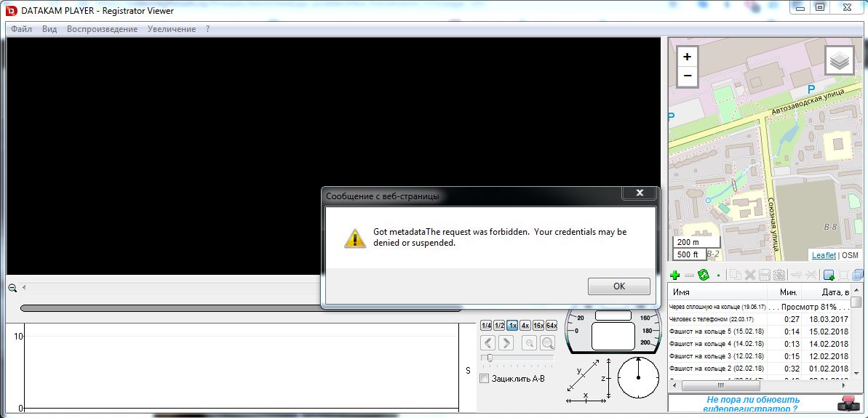Image resolution: width=868 pixels, height=418 pixels.
Task: Open the Воспроизведение menu
Action: [102, 29]
